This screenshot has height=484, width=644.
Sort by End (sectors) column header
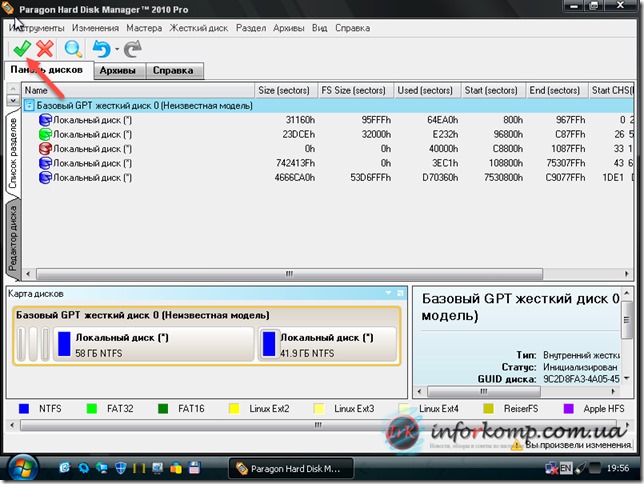tap(557, 90)
